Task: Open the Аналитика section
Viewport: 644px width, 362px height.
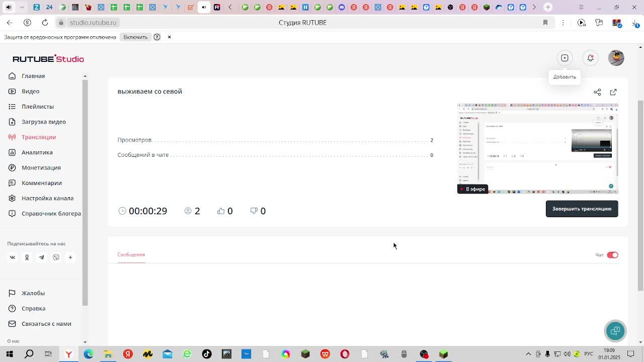Action: coord(37,152)
